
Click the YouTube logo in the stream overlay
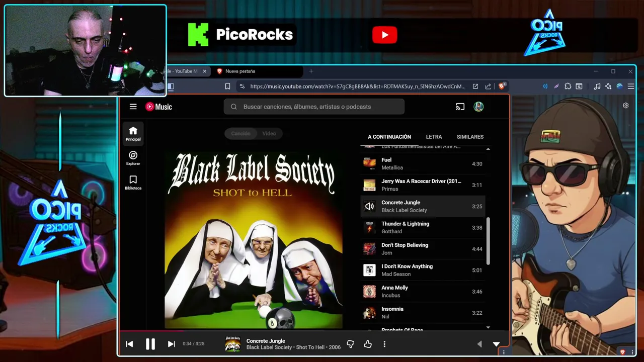(x=385, y=35)
